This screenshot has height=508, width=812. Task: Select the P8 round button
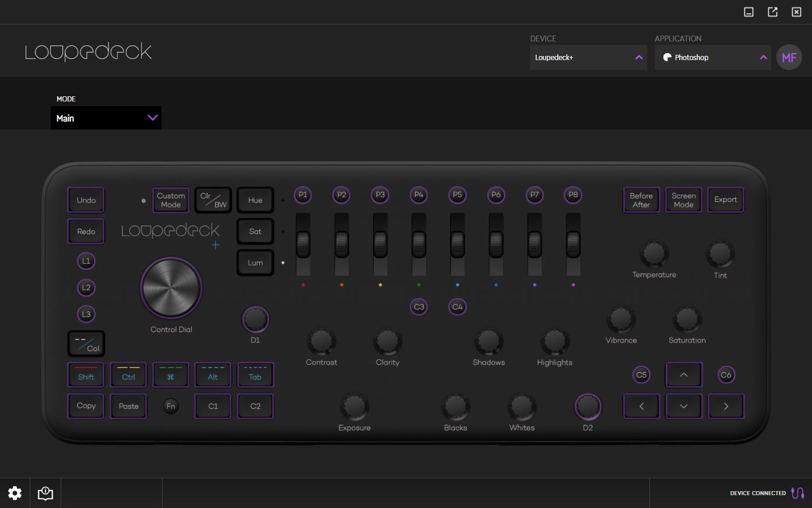573,195
